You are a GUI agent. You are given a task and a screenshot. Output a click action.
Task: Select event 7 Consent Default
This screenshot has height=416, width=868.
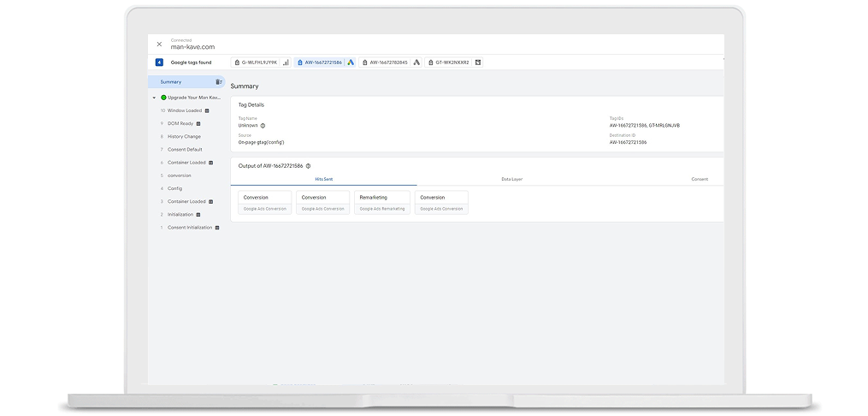click(181, 150)
